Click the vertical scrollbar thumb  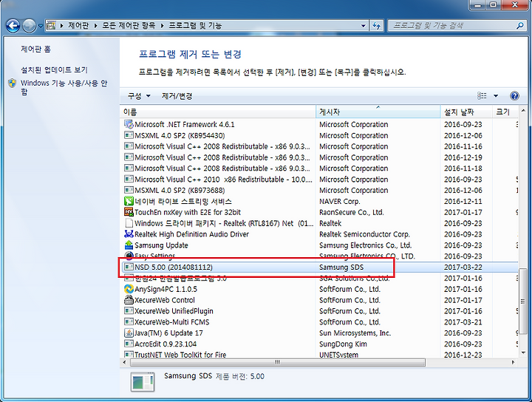(523, 302)
